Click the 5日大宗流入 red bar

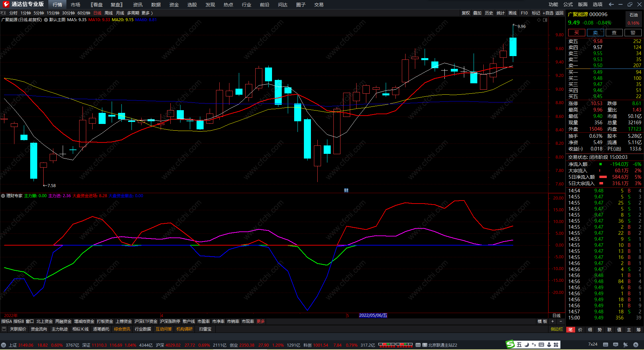[601, 183]
